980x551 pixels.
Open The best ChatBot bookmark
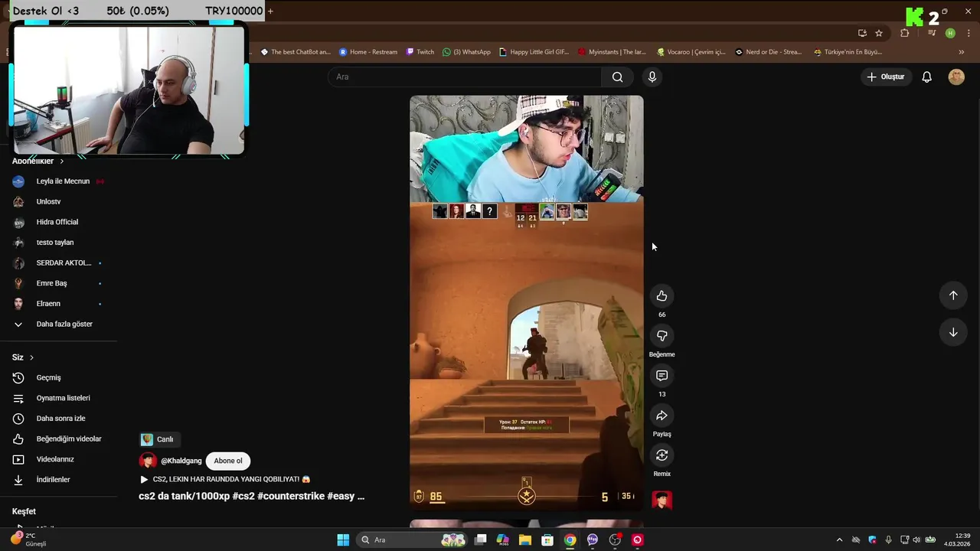[296, 52]
